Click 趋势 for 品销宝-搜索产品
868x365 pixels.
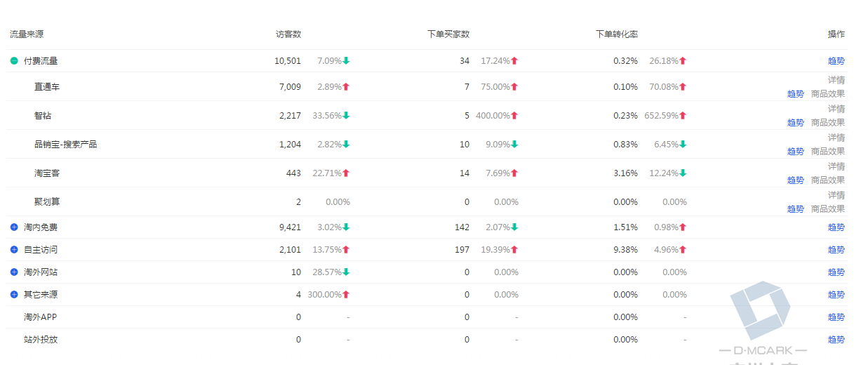click(795, 152)
